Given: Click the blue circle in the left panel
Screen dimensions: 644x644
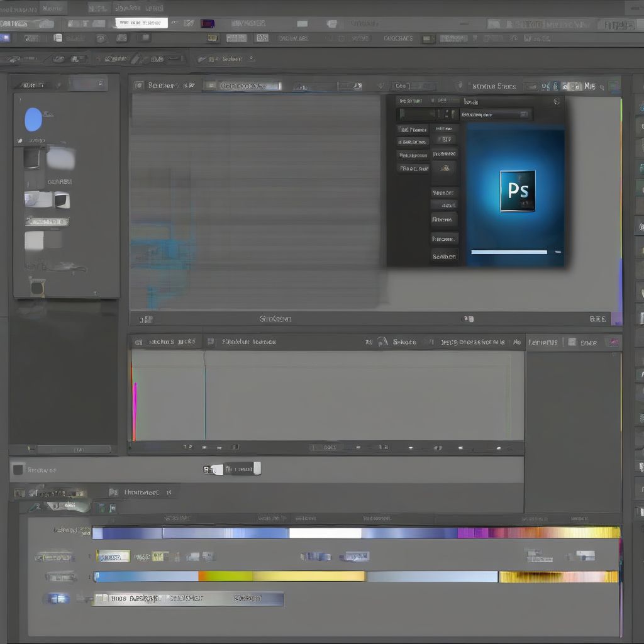Looking at the screenshot, I should pos(33,119).
